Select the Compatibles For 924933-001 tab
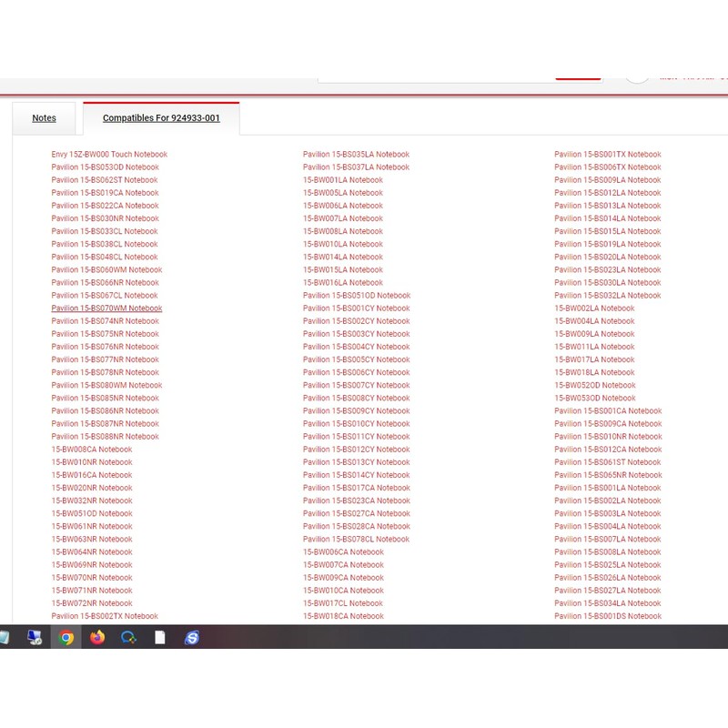The height and width of the screenshot is (728, 728). [161, 118]
